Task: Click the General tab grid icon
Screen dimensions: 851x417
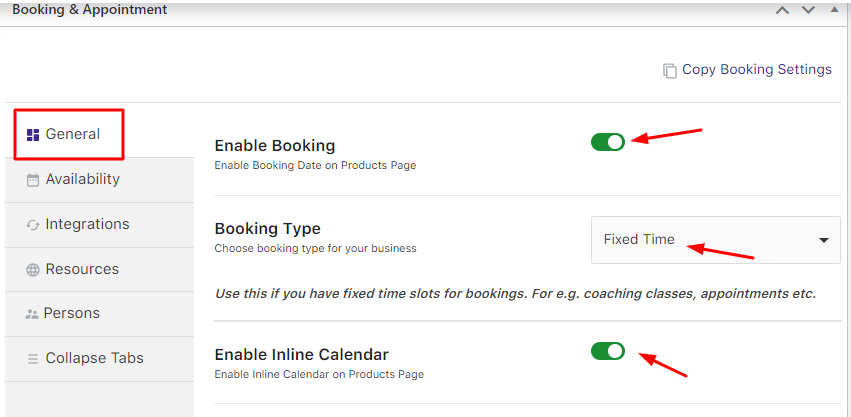Action: tap(33, 135)
